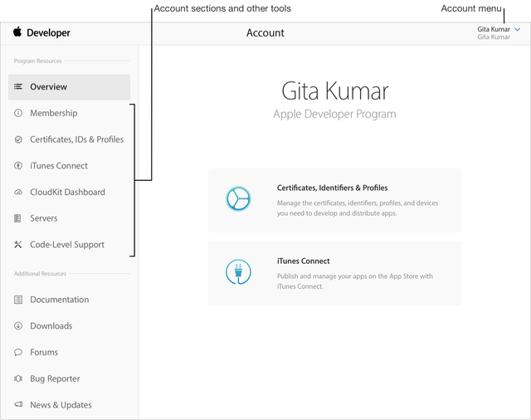Go to the Membership section
The width and height of the screenshot is (531, 420).
pyautogui.click(x=53, y=113)
